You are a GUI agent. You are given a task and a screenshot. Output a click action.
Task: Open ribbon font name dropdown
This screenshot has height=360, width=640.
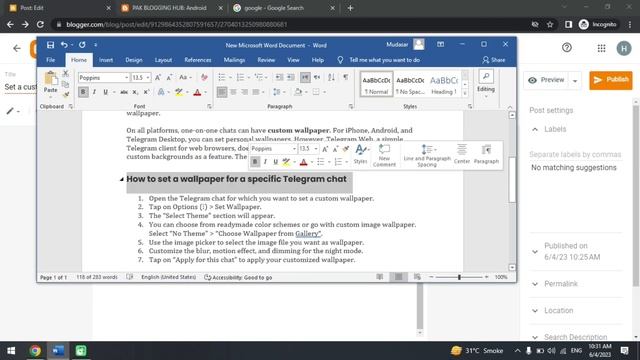[127, 78]
